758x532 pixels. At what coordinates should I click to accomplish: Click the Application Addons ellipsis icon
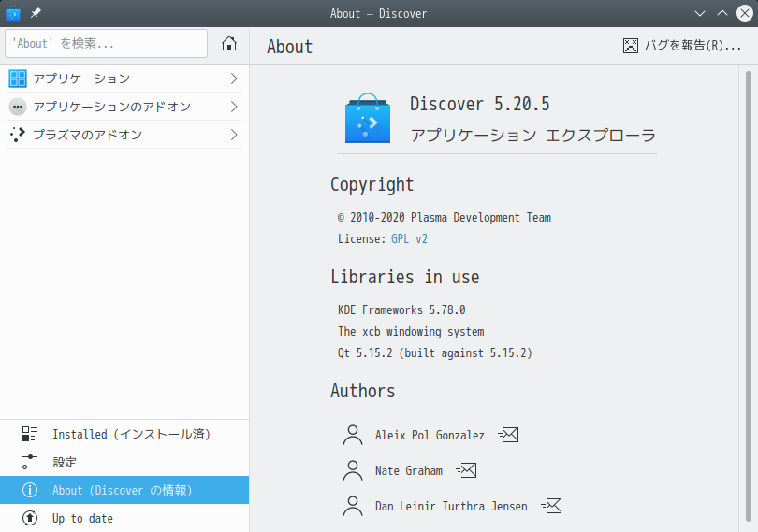[18, 107]
